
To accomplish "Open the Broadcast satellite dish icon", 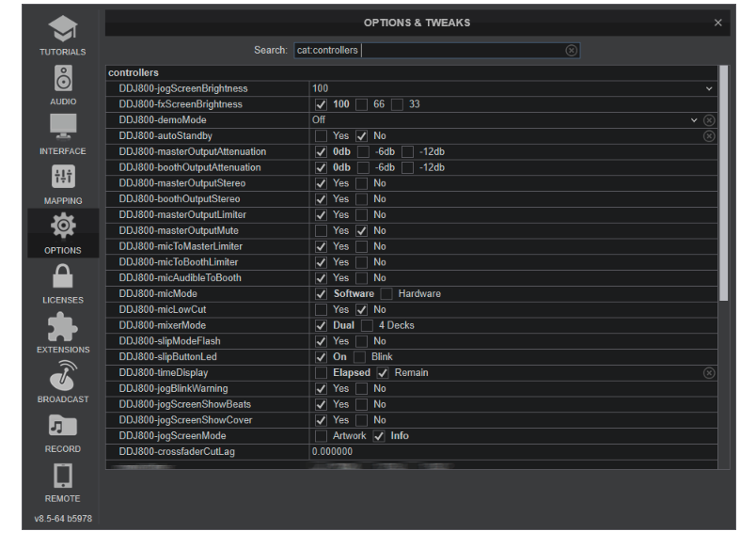I will [x=63, y=375].
